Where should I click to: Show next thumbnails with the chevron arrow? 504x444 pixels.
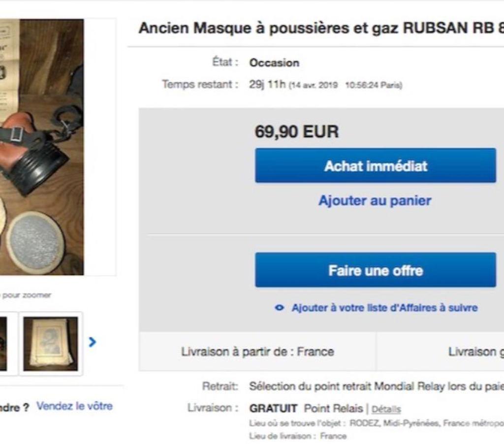[x=93, y=342]
